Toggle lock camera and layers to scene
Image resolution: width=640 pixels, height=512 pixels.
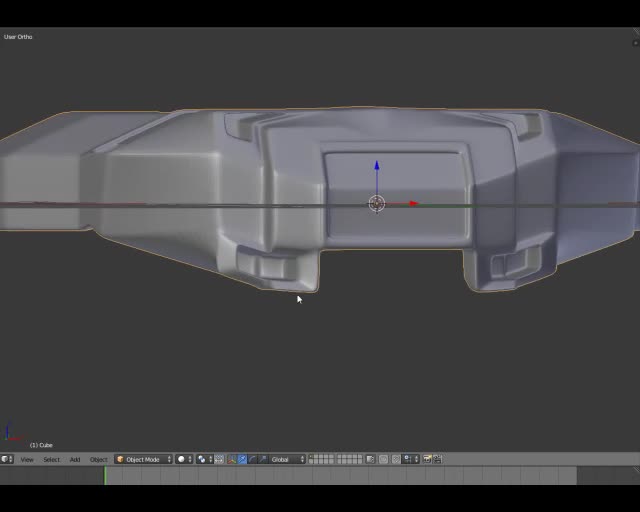(370, 459)
